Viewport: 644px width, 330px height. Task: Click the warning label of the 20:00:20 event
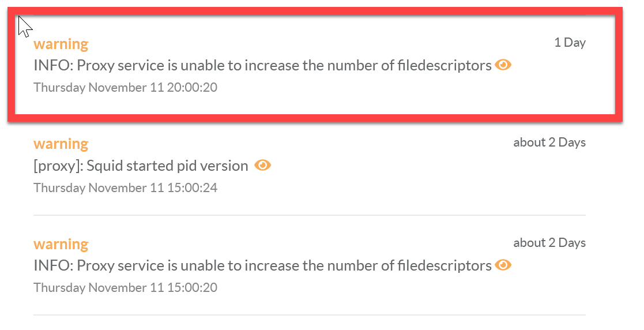(x=61, y=44)
